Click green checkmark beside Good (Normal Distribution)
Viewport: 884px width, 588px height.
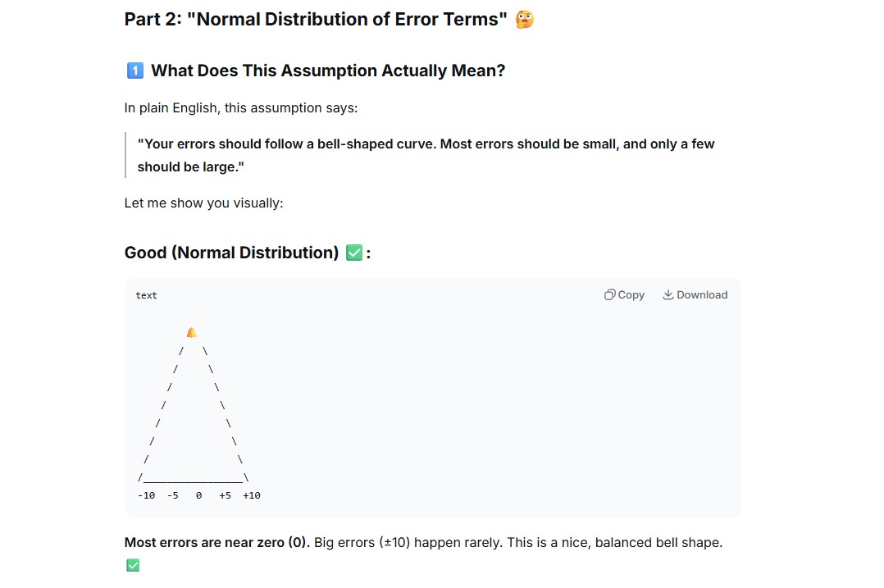(354, 253)
